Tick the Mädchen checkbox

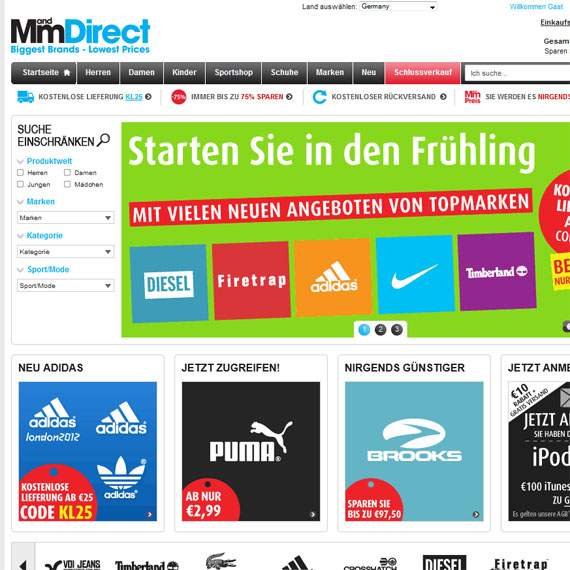click(x=67, y=184)
